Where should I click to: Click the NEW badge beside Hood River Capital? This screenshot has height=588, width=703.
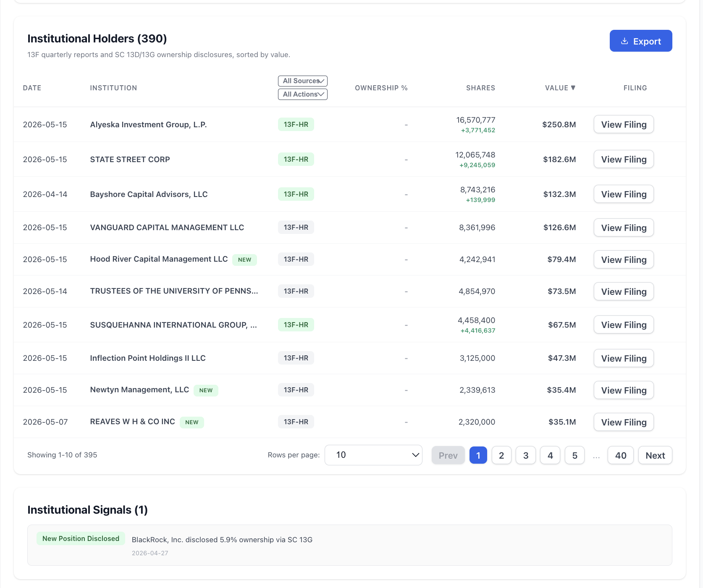(x=244, y=260)
